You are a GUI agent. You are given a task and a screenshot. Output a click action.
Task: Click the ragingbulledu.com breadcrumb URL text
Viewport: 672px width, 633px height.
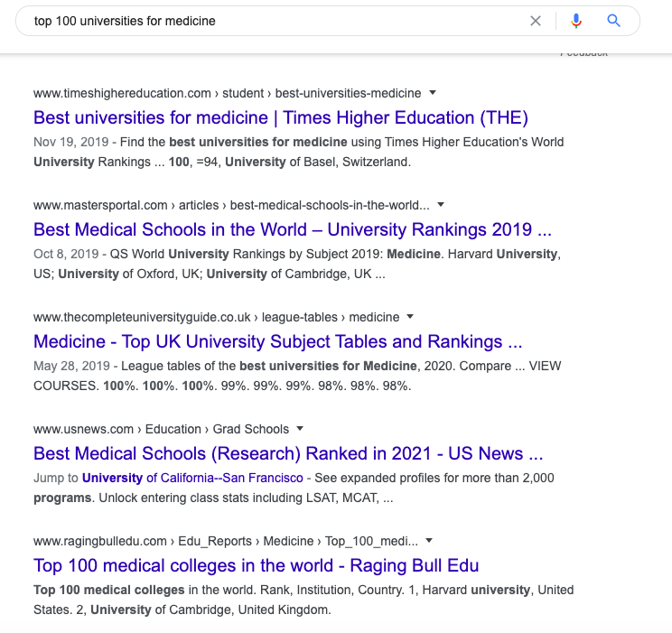click(226, 541)
